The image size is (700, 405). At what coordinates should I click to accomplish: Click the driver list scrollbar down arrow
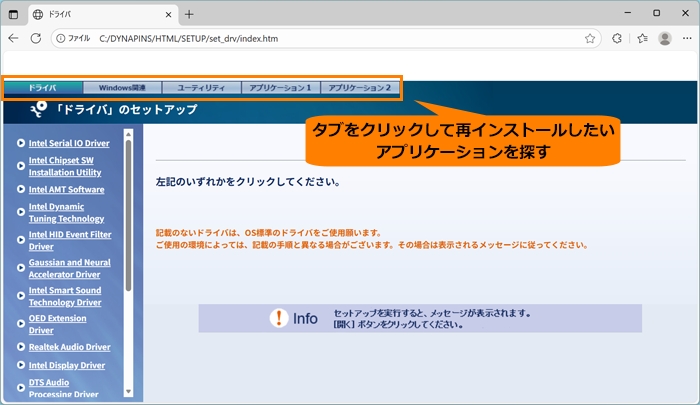(x=129, y=392)
